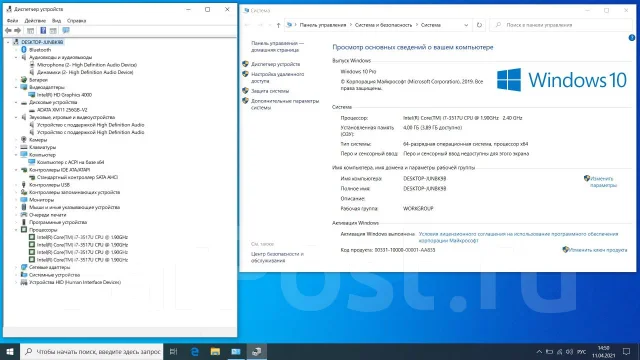Click Изменить параметры link next to computer name
Screen dimensions: 640x360
click(603, 182)
